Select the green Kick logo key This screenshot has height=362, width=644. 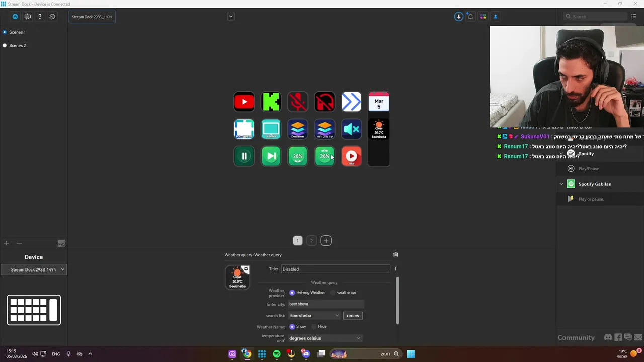click(271, 102)
